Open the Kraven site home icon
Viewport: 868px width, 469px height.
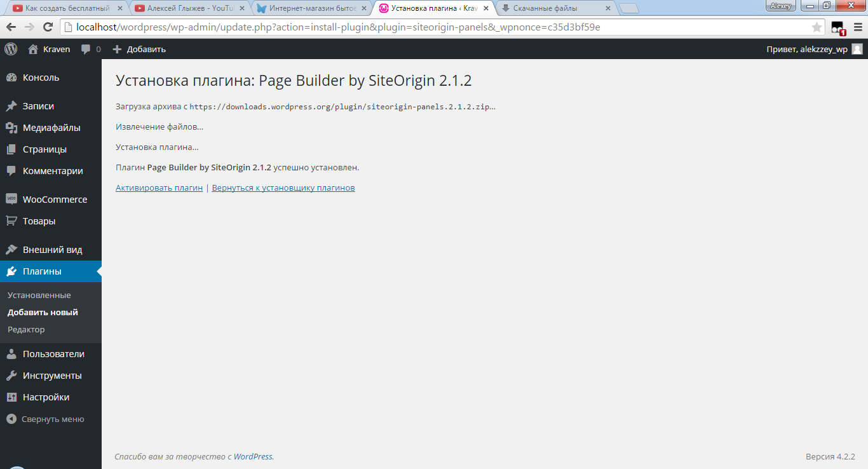click(x=33, y=49)
